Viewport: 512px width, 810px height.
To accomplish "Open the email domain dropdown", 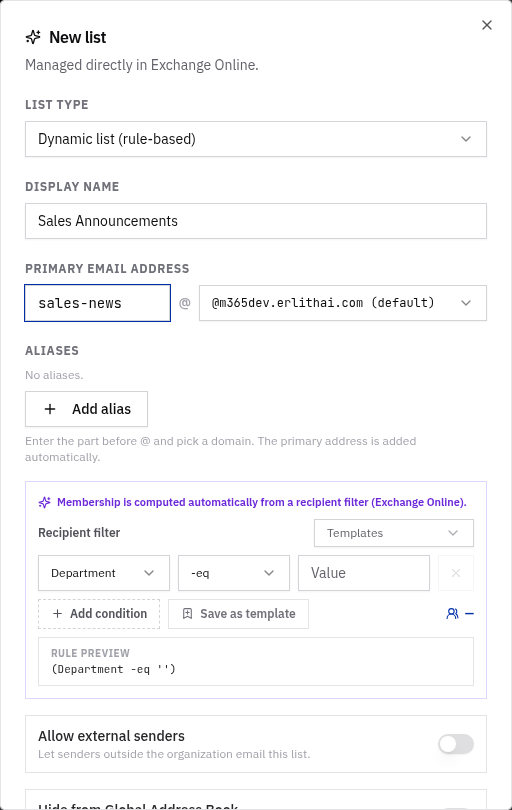I will click(343, 303).
